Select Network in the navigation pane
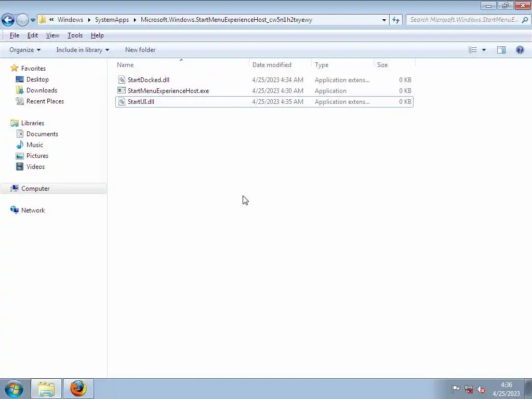532x399 pixels. pos(33,210)
